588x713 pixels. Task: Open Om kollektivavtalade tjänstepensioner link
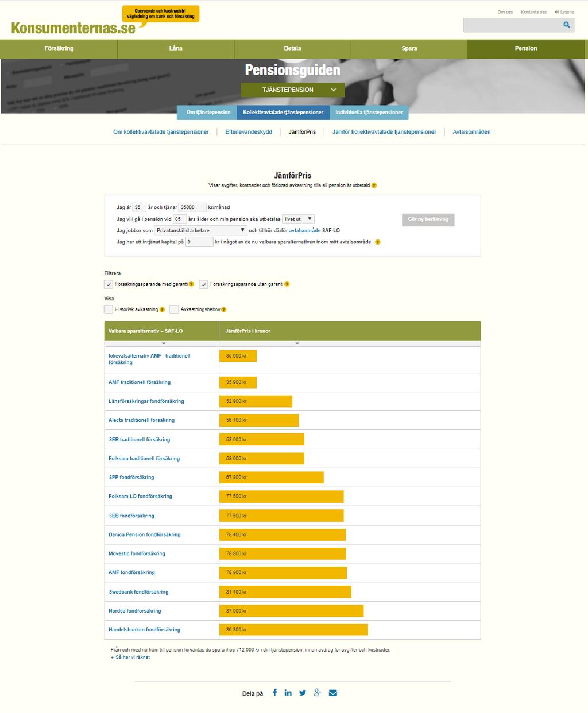pos(161,132)
